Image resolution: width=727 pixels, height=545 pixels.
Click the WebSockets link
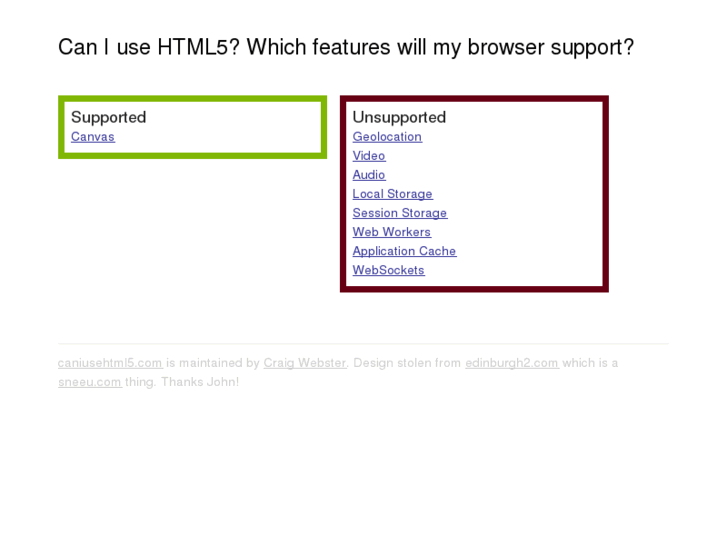pos(388,270)
